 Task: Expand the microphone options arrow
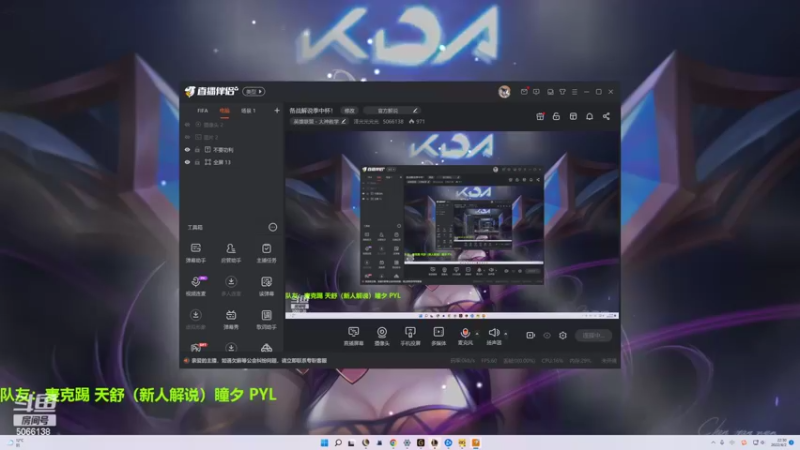coord(477,334)
